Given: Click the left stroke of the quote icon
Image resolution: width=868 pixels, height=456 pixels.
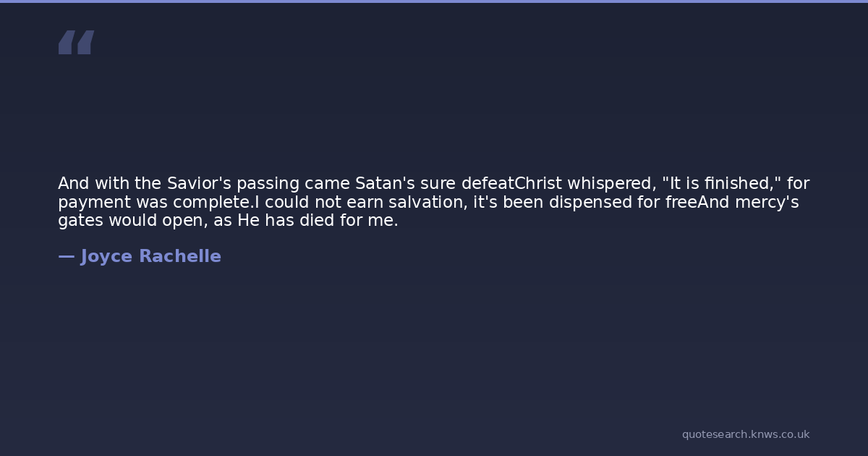Looking at the screenshot, I should 67,42.
